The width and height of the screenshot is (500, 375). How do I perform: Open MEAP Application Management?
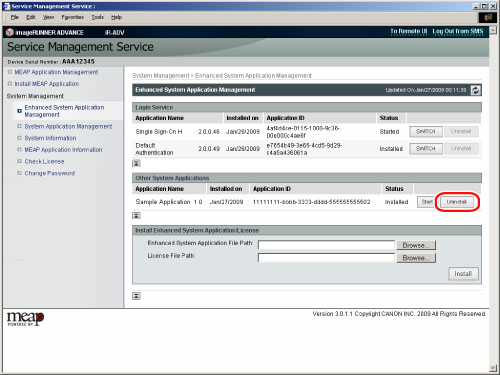[56, 72]
